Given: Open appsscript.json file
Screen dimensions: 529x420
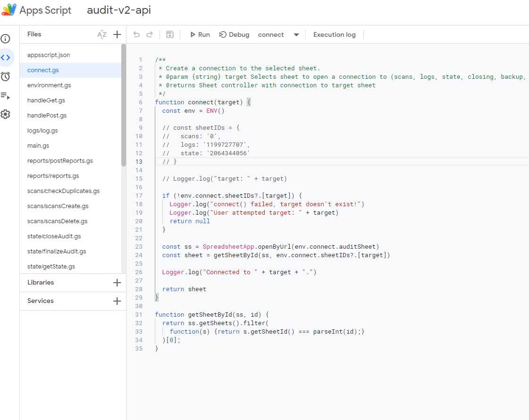Looking at the screenshot, I should point(49,55).
